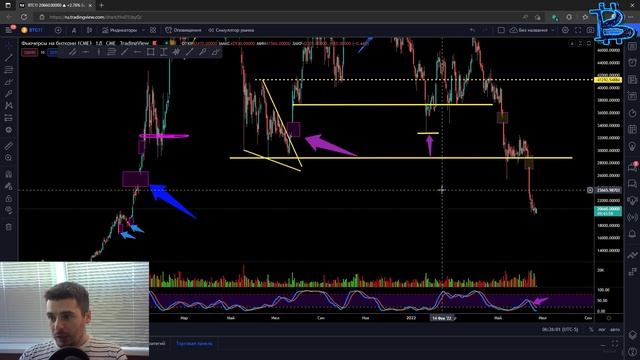Select the trend line tool in left toolbar
640x360 pixels.
click(9, 58)
